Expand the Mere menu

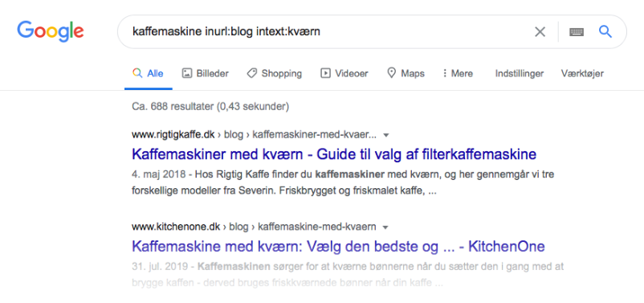pos(458,74)
